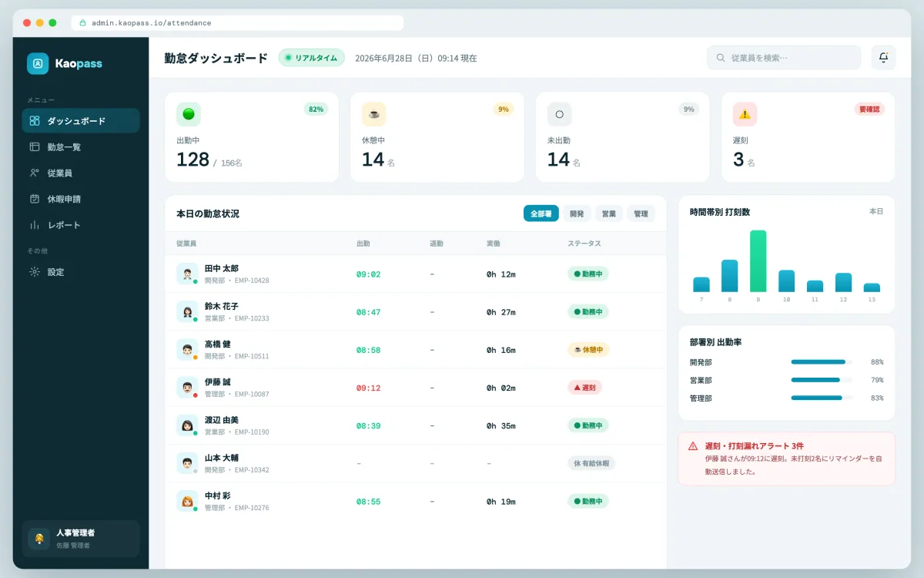The image size is (924, 578).
Task: Click 渡辺 由美's avatar
Action: click(187, 425)
